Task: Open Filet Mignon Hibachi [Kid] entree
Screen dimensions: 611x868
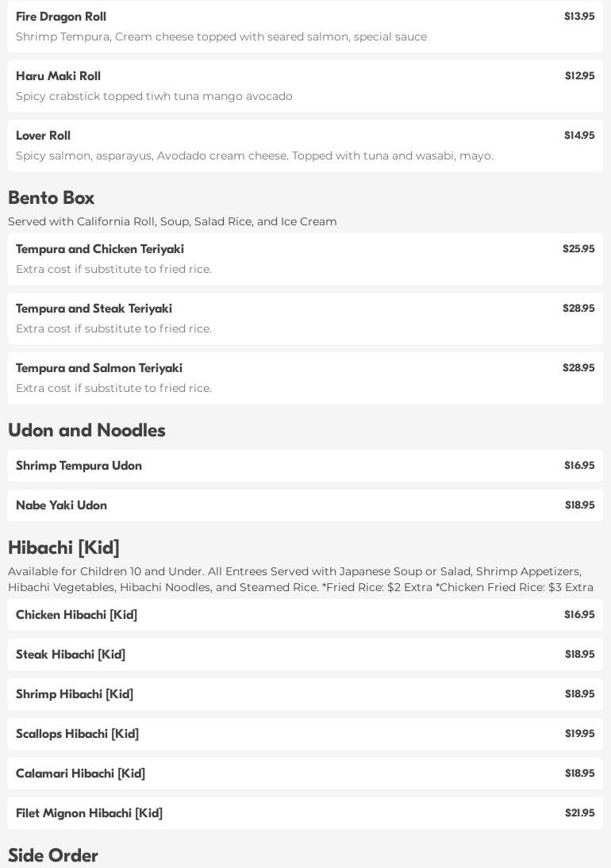Action: [x=305, y=813]
